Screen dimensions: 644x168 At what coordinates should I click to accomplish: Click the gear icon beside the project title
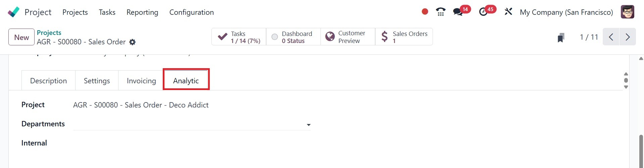click(x=133, y=42)
